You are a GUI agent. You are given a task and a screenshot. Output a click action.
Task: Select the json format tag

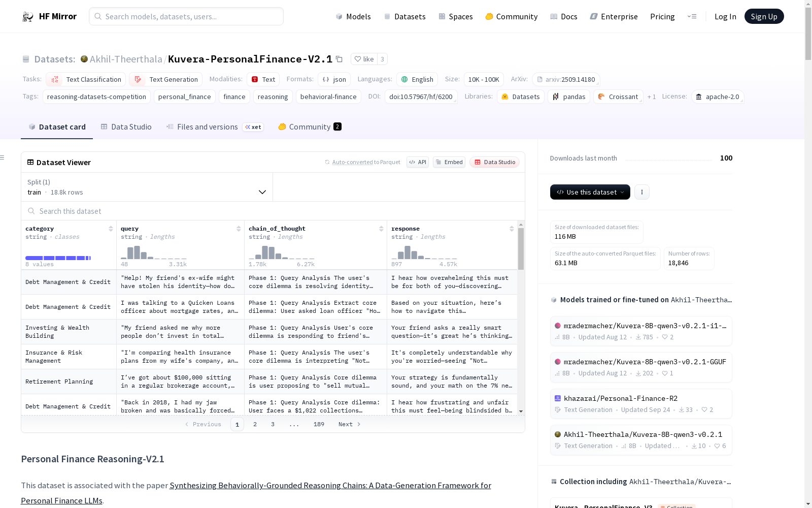334,79
